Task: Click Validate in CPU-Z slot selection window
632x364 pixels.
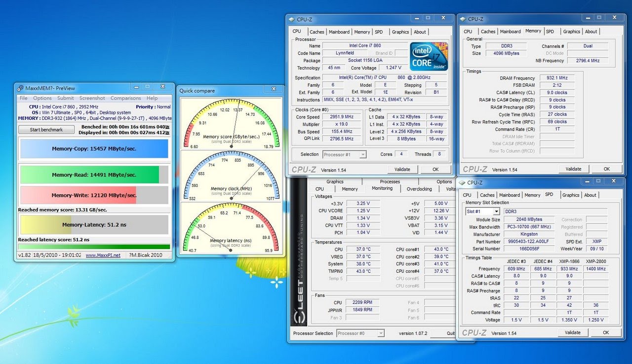Action: point(573,332)
